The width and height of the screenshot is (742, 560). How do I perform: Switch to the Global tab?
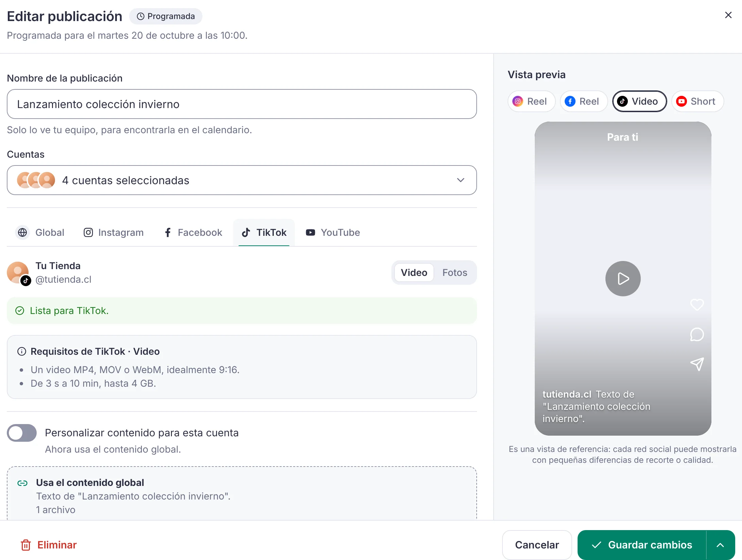40,232
